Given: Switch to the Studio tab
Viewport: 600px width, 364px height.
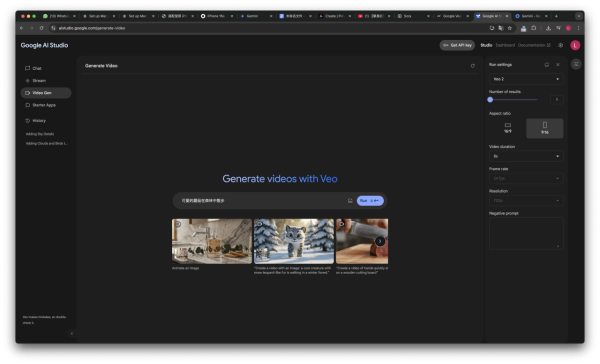Looking at the screenshot, I should [x=486, y=45].
